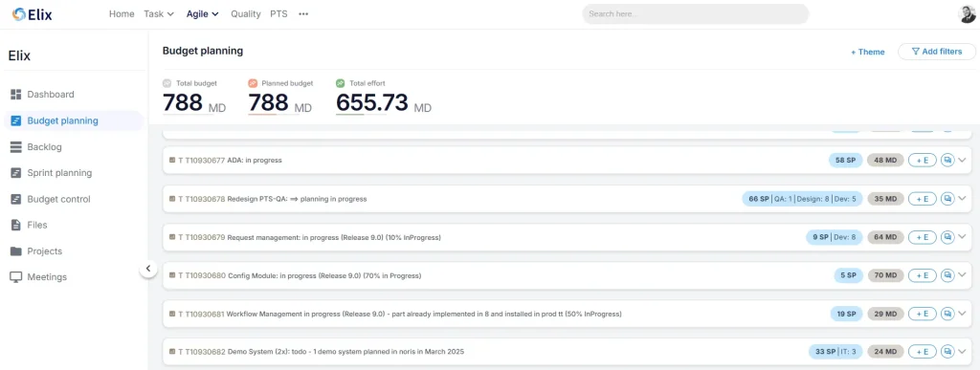Click the Budget planning page heading
980x370 pixels.
tap(203, 51)
